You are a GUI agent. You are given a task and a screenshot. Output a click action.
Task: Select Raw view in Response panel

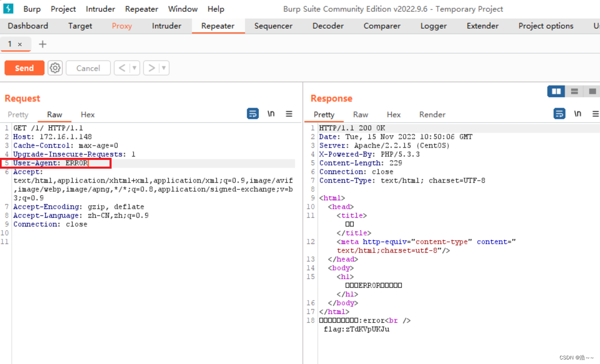click(x=361, y=115)
